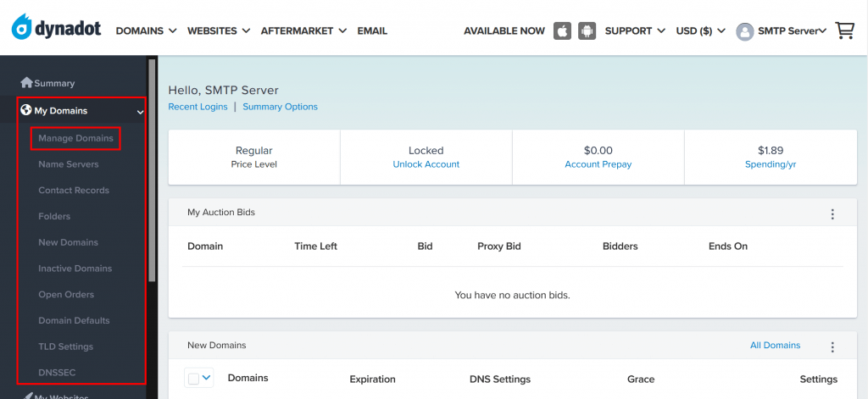Select Name Servers in sidebar
Screen dimensions: 868x399
coord(69,164)
